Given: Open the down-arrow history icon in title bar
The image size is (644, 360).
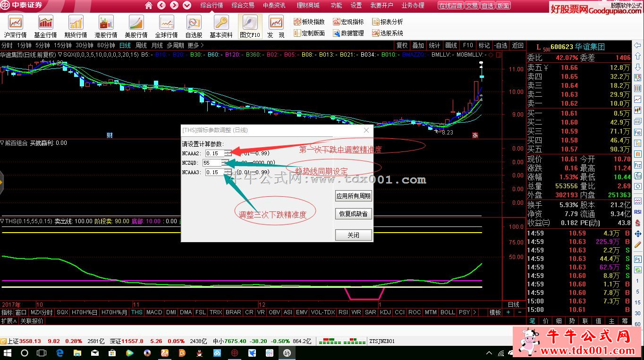Looking at the screenshot, I should [x=187, y=6].
